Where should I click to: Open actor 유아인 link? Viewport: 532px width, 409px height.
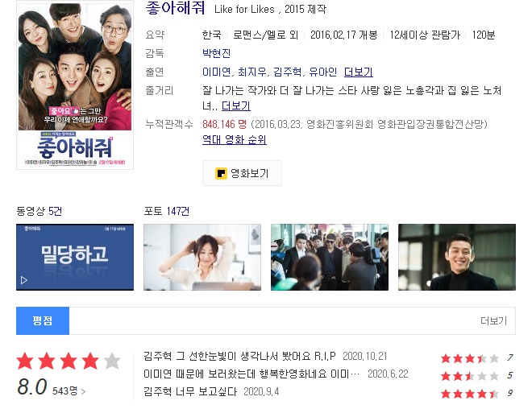(x=323, y=72)
